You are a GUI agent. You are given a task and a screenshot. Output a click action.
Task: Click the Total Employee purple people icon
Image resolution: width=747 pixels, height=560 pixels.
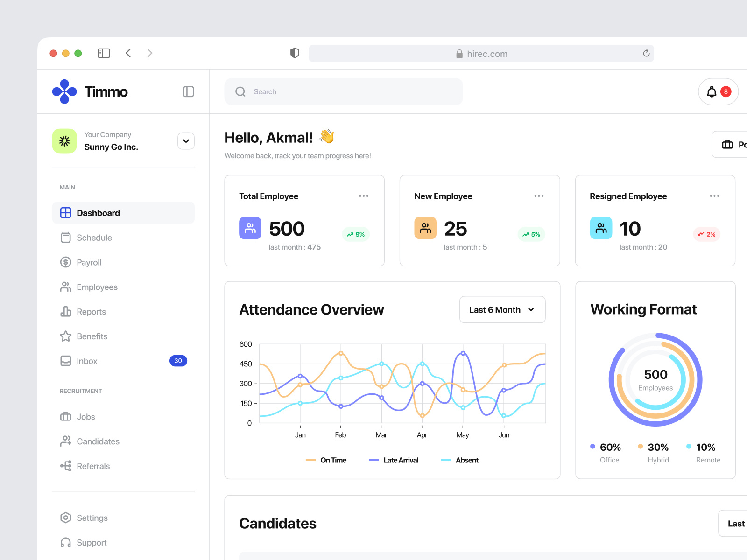[250, 228]
